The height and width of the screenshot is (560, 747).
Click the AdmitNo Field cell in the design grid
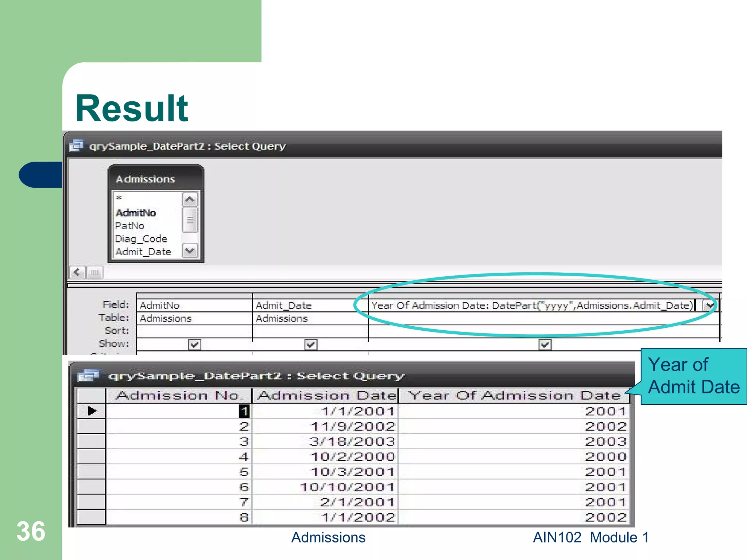[x=194, y=305]
